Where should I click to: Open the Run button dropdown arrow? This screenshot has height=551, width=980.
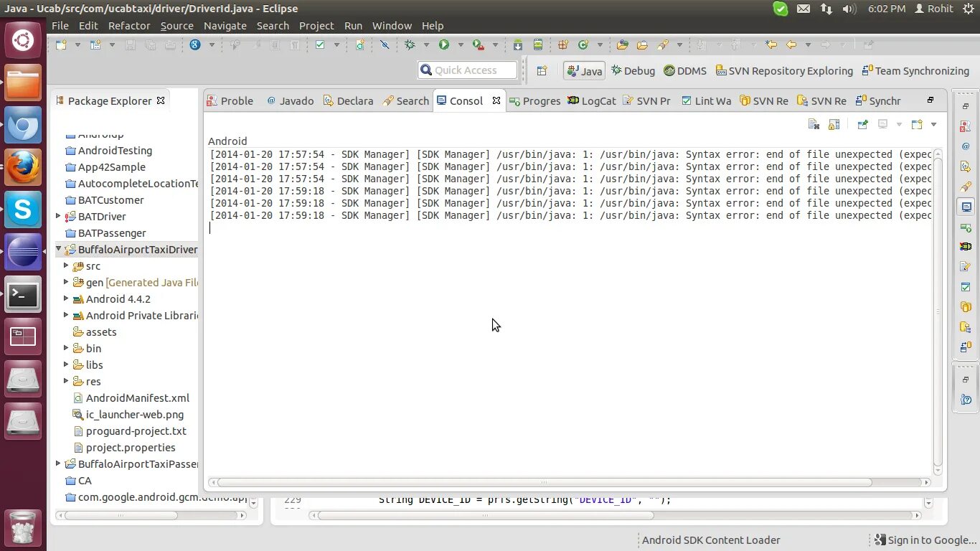pyautogui.click(x=460, y=44)
